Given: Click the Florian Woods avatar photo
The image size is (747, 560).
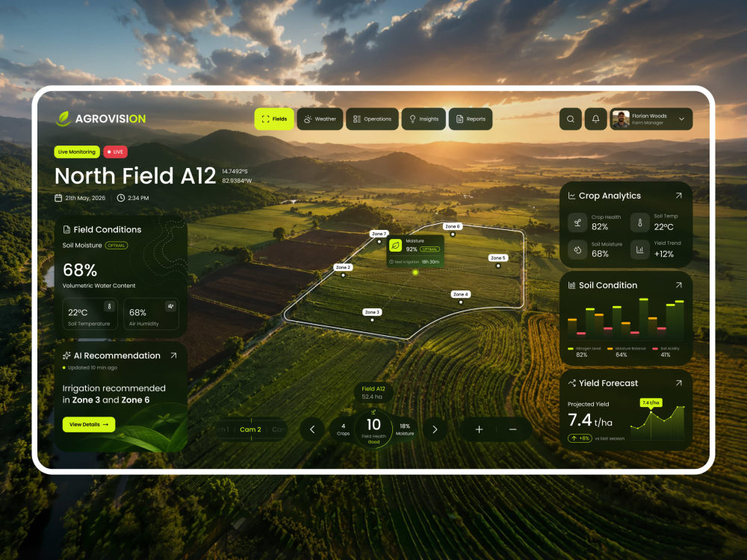Looking at the screenshot, I should pyautogui.click(x=621, y=119).
